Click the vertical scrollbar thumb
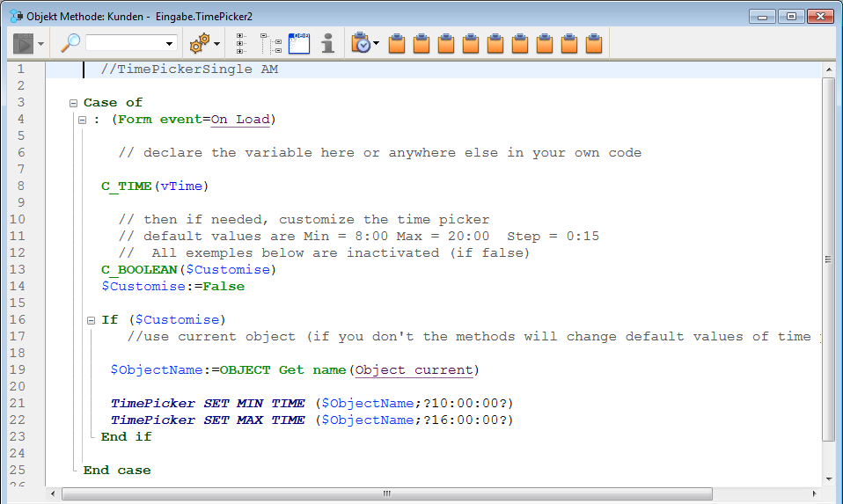This screenshot has height=504, width=843. (x=829, y=259)
